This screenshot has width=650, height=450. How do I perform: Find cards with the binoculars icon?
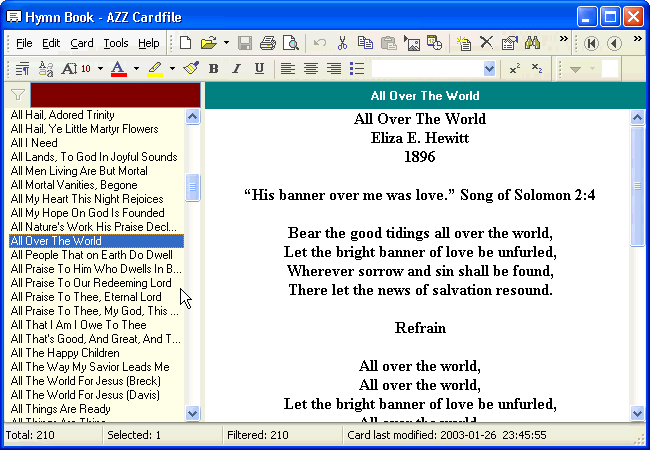point(532,43)
